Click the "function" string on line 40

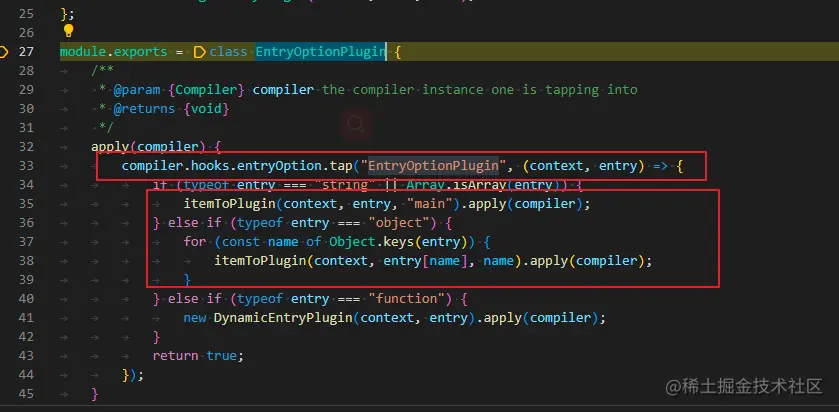tap(406, 299)
